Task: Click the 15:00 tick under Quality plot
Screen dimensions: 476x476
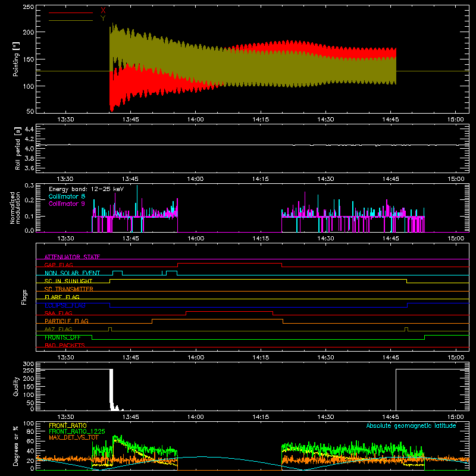Action: (x=455, y=417)
